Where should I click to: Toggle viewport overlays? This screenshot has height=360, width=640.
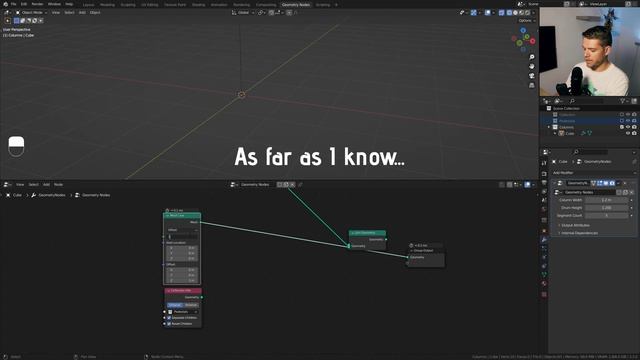coord(487,13)
